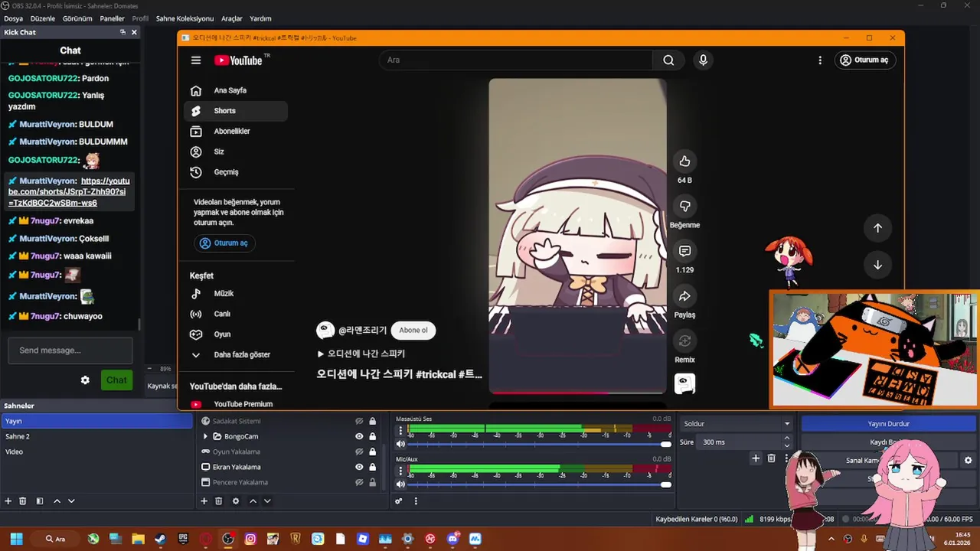Click the Remix icon
Viewport: 980px width, 551px height.
[684, 341]
